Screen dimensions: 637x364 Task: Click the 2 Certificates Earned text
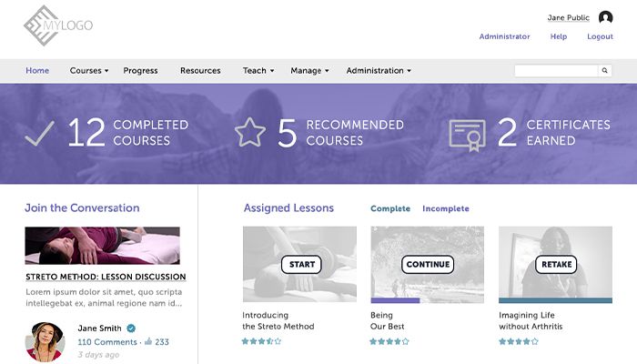pyautogui.click(x=553, y=133)
